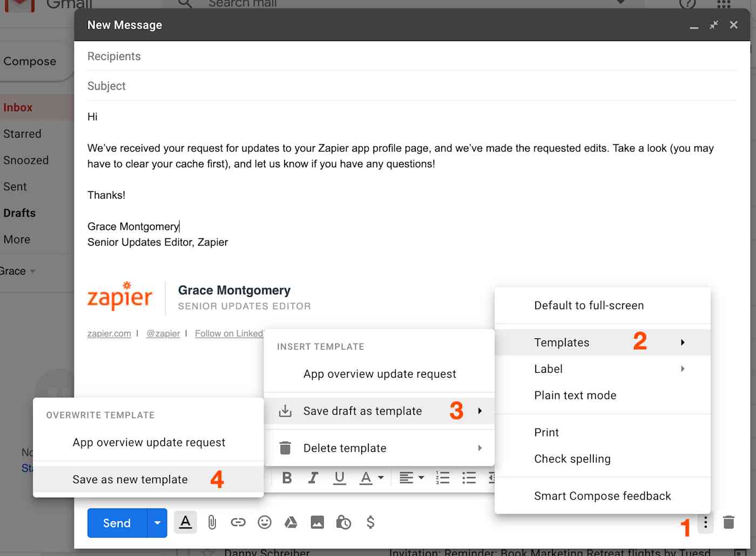Open the formatting options toolbar
Image resolution: width=756 pixels, height=556 pixels.
pos(185,522)
